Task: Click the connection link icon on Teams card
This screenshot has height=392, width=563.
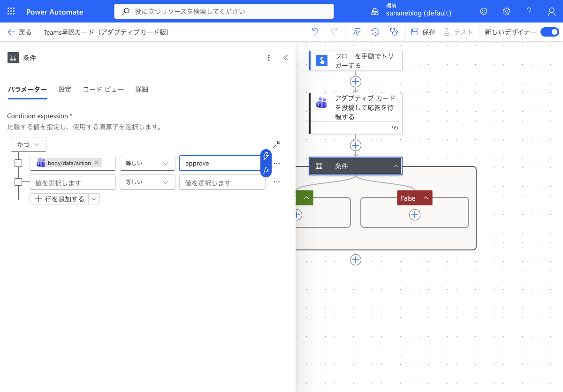Action: coord(395,128)
